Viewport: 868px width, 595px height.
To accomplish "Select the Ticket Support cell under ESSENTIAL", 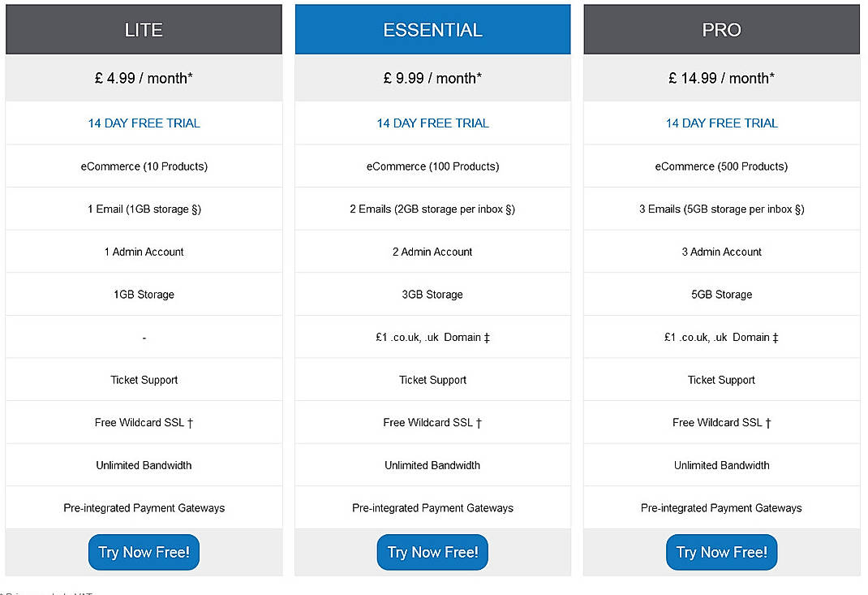I will pyautogui.click(x=432, y=379).
